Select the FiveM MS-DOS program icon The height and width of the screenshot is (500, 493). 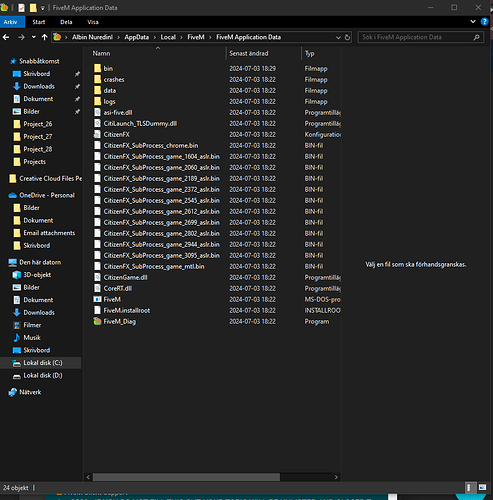(x=97, y=299)
